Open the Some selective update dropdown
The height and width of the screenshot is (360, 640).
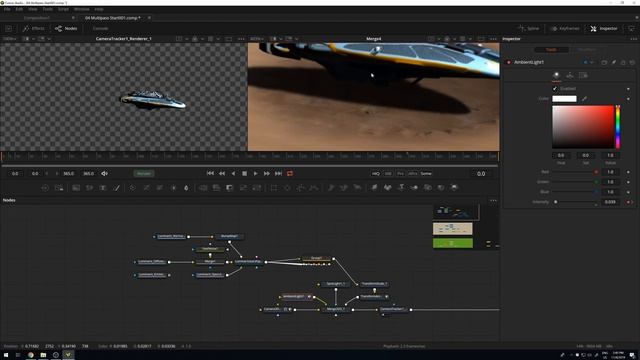[x=426, y=173]
